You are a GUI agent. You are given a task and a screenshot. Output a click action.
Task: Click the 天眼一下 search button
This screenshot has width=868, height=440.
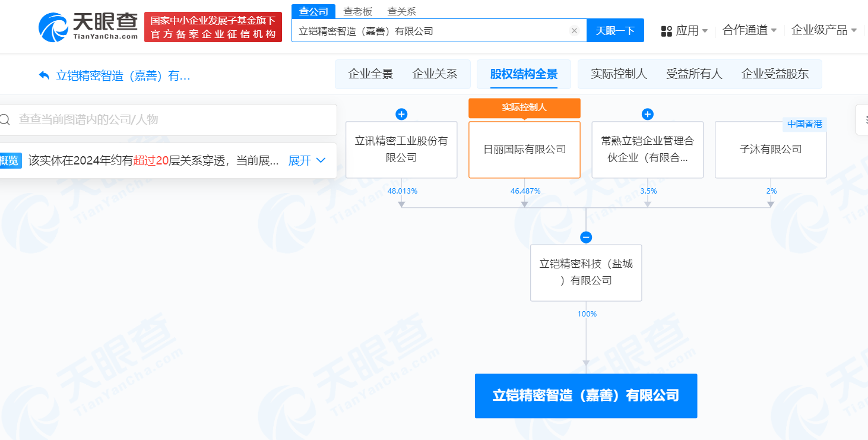pos(615,30)
